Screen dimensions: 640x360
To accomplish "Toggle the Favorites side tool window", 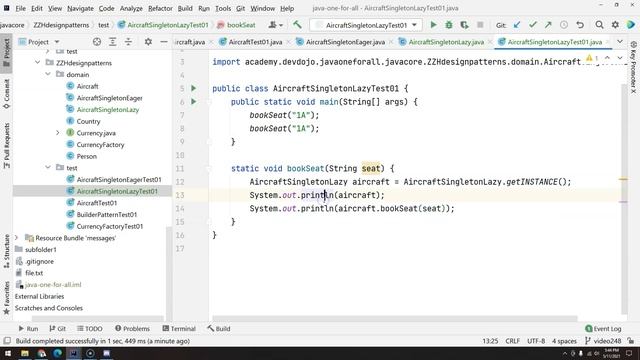I will click(7, 298).
